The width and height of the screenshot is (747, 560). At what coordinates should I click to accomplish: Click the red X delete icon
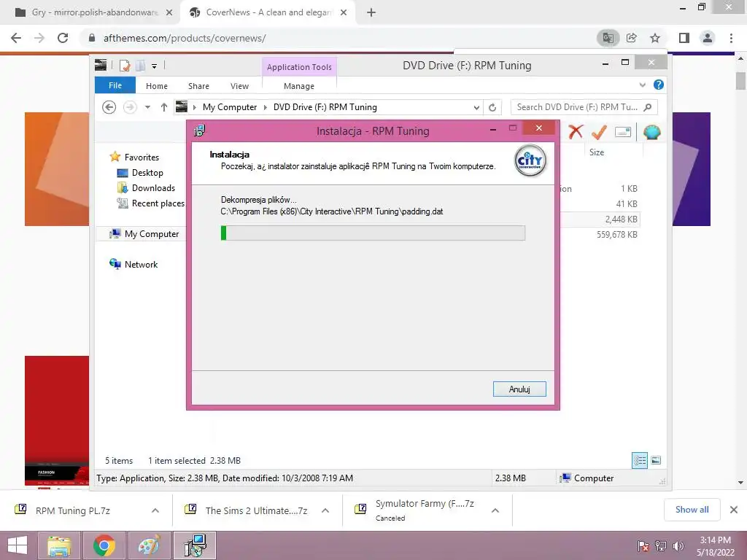[x=576, y=132]
